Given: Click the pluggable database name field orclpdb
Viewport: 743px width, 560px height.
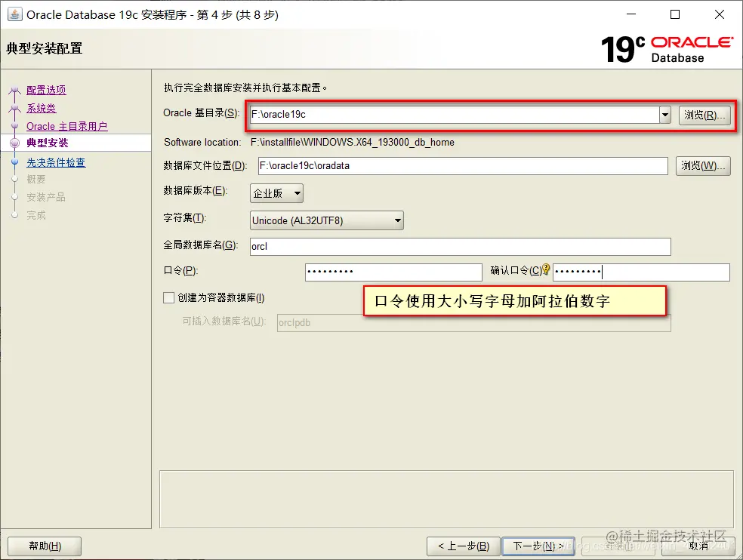Looking at the screenshot, I should pyautogui.click(x=474, y=322).
